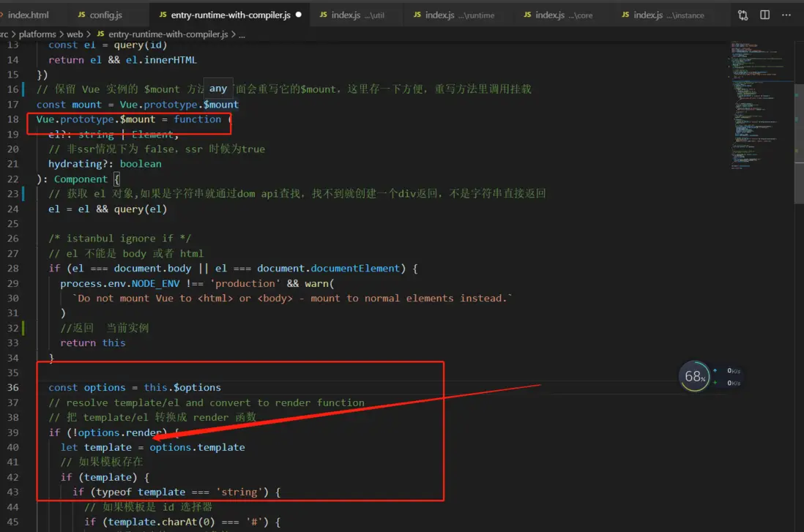Open the config.js tab
The image size is (804, 532).
click(105, 15)
